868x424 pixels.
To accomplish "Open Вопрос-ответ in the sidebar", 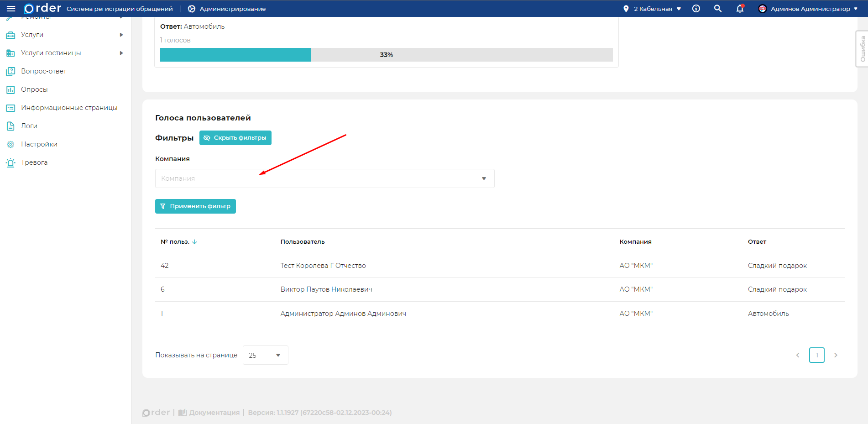I will [x=44, y=71].
